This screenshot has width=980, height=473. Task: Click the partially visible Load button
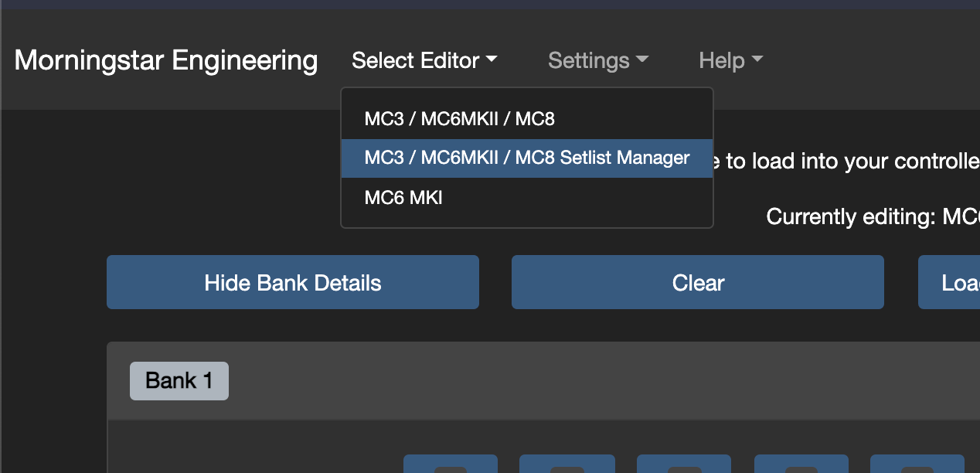[x=949, y=282]
